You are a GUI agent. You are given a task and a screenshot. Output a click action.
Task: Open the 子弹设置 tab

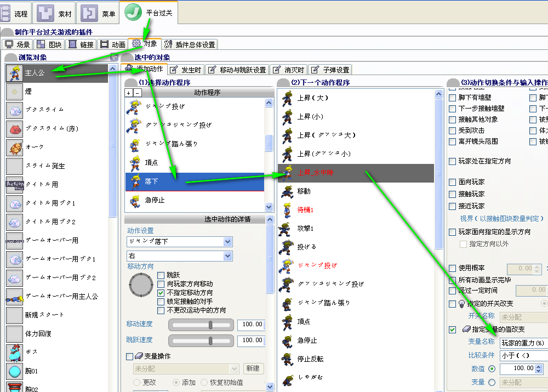tap(330, 70)
